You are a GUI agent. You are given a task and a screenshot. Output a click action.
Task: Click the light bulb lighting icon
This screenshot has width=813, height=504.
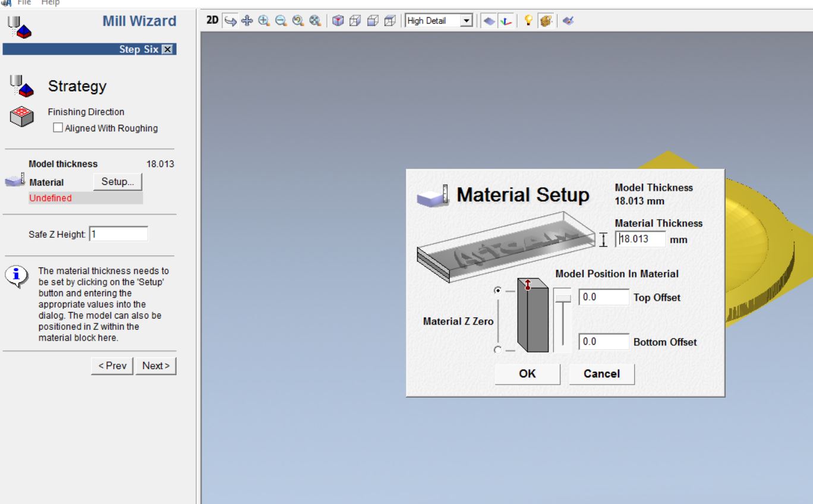click(x=528, y=21)
